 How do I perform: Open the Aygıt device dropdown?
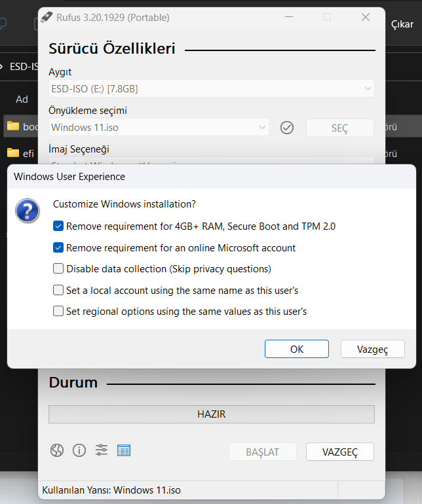[211, 88]
